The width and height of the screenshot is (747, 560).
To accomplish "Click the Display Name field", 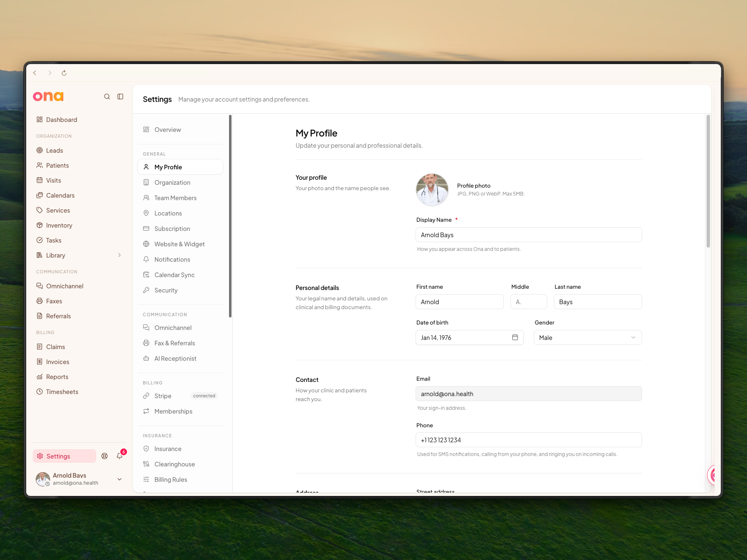I will tap(529, 235).
